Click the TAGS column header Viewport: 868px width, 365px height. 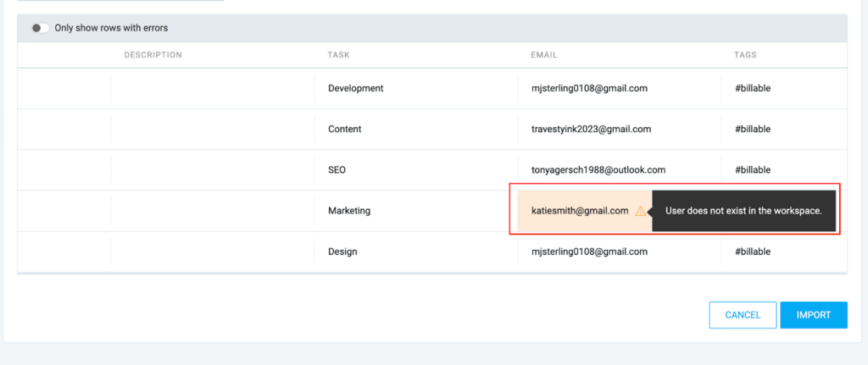coord(745,55)
